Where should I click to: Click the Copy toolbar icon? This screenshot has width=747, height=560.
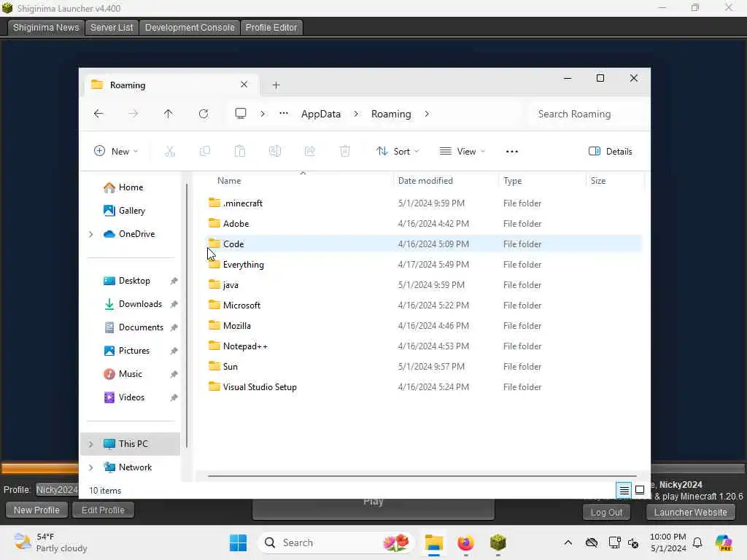[205, 152]
